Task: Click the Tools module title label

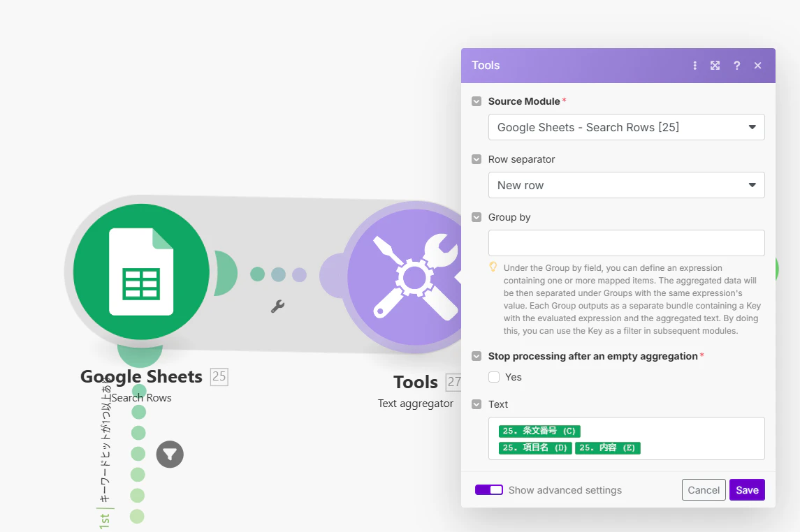Action: point(416,382)
